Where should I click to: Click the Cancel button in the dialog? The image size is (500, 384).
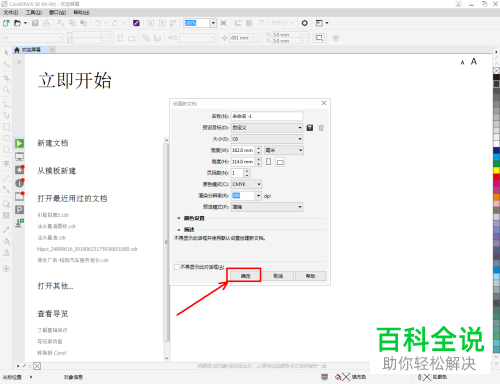278,276
